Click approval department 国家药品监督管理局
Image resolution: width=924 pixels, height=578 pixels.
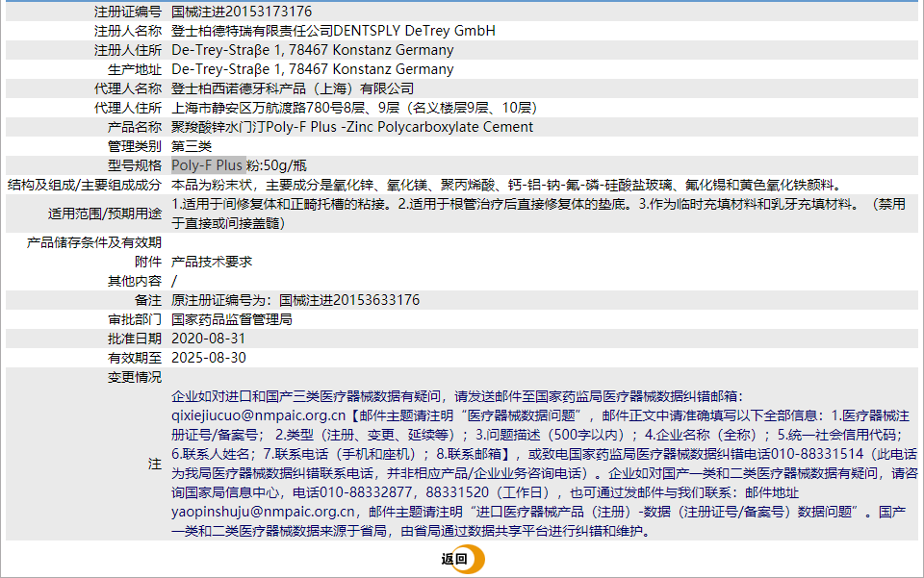pos(232,319)
